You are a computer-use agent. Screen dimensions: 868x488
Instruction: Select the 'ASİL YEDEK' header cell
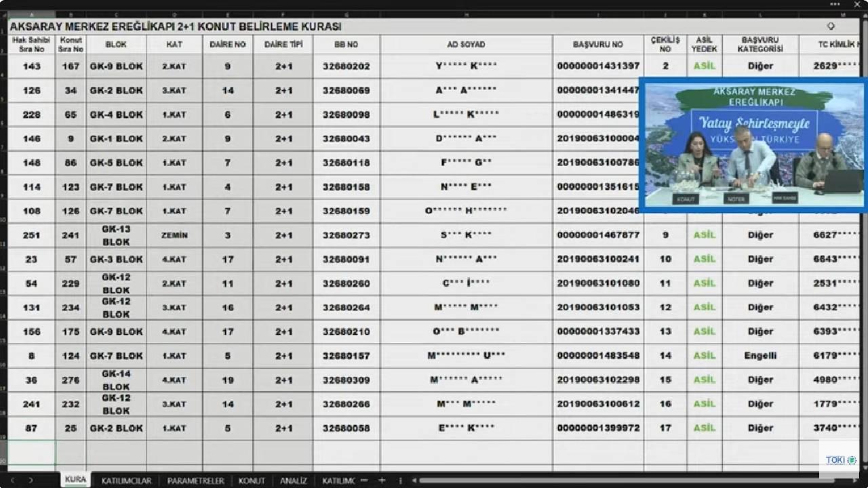[x=705, y=45]
